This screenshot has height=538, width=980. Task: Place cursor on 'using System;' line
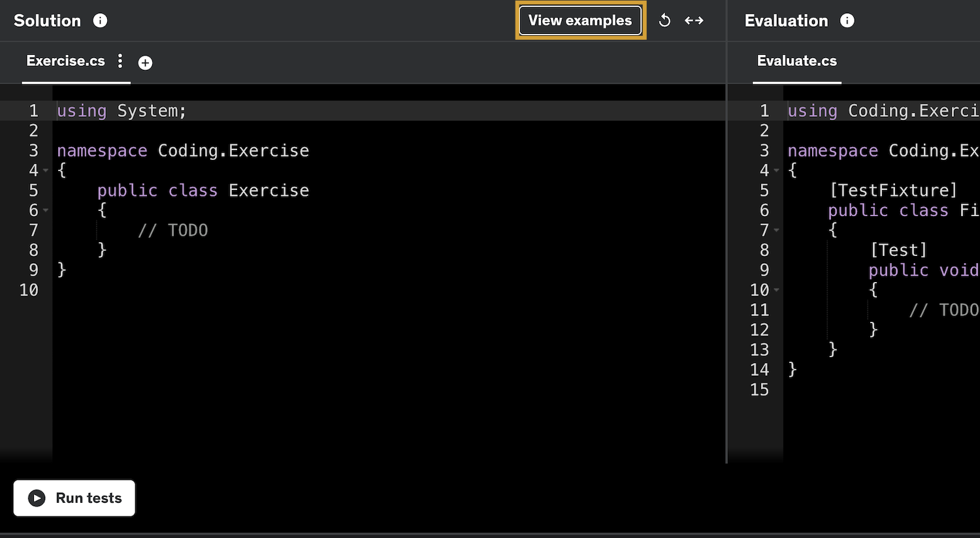click(x=122, y=111)
